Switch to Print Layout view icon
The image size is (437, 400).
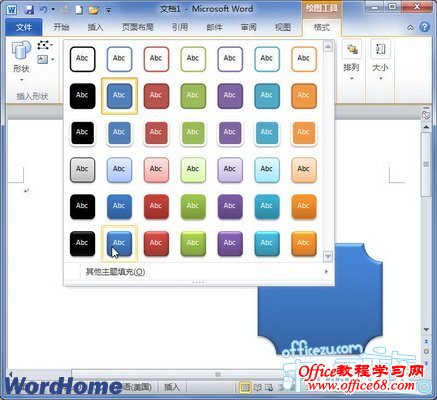(x=245, y=387)
